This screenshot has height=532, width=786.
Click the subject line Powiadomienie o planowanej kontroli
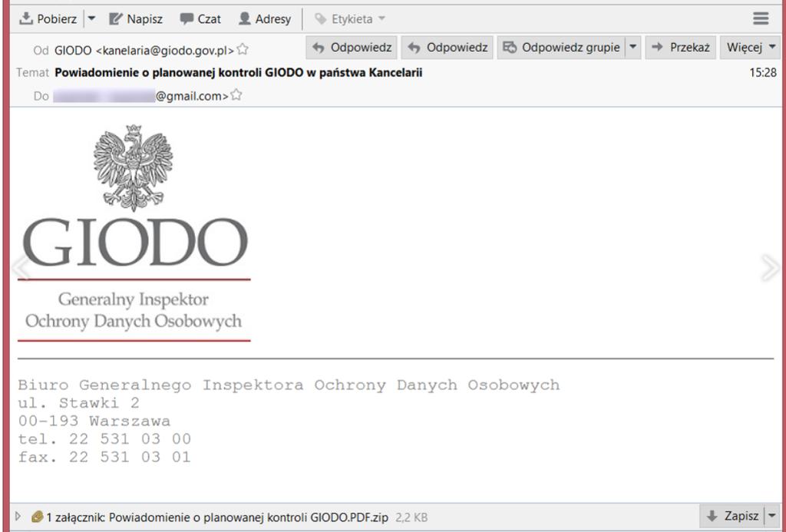[x=238, y=73]
